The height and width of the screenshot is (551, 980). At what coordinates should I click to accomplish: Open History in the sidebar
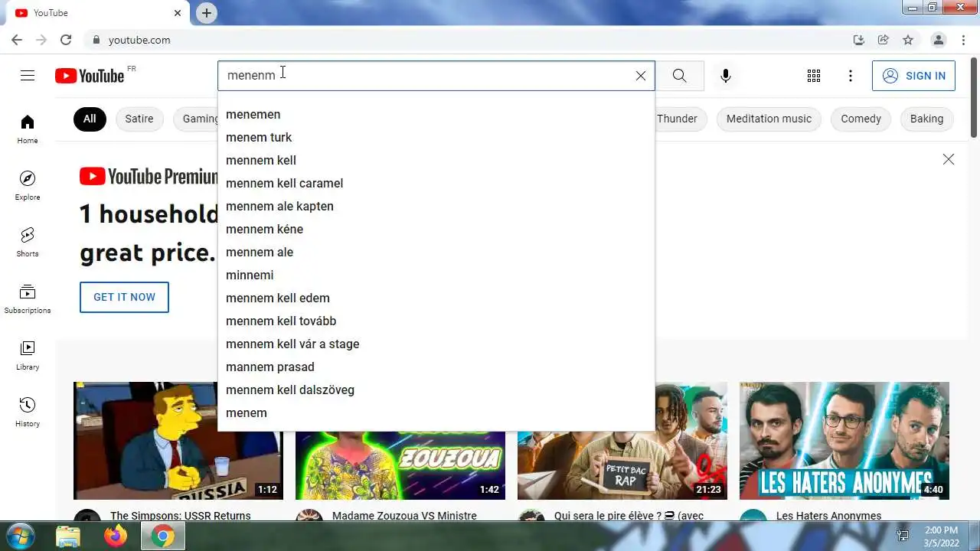[28, 412]
